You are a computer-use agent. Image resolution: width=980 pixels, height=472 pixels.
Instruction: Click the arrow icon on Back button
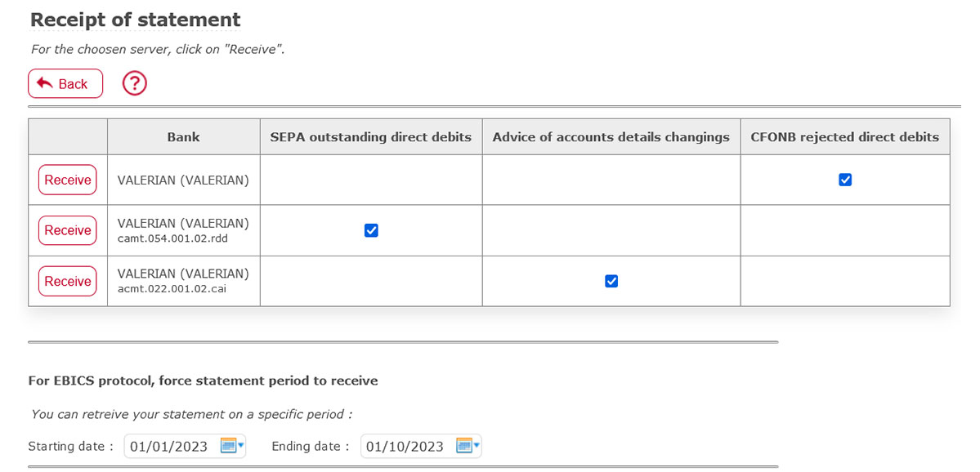44,83
